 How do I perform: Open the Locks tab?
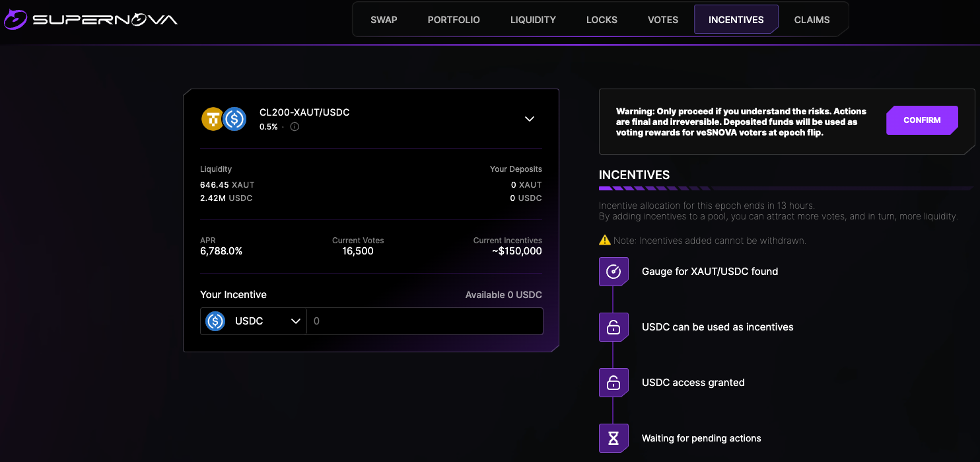tap(602, 20)
